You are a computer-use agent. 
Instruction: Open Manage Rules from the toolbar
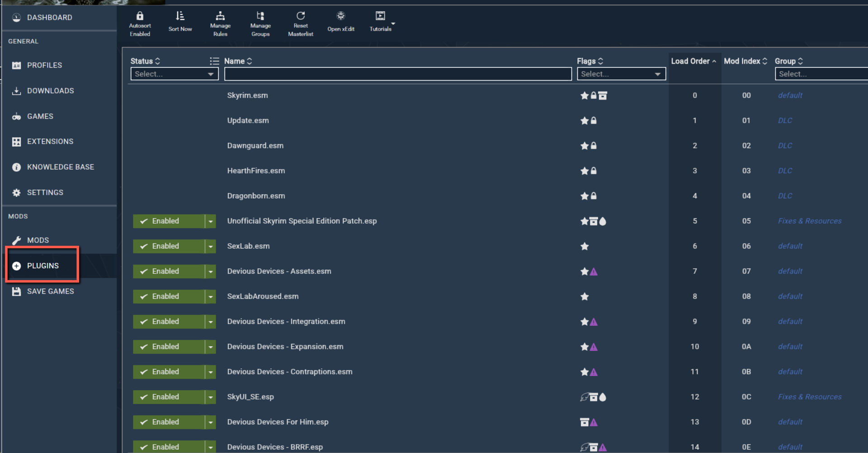220,24
